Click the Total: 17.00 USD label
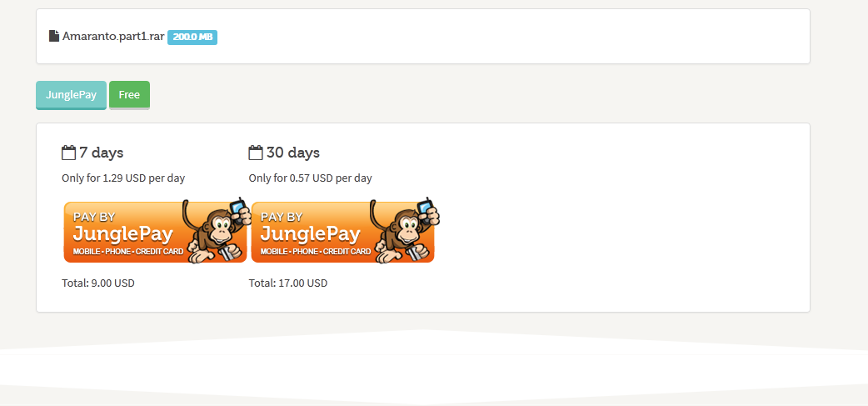Image resolution: width=868 pixels, height=406 pixels. [x=288, y=283]
